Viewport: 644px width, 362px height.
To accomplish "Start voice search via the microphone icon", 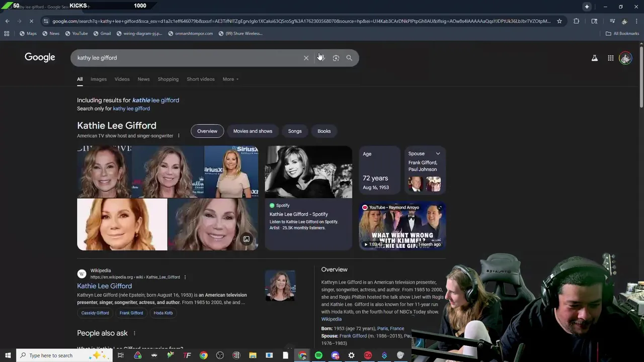I will pos(321,58).
